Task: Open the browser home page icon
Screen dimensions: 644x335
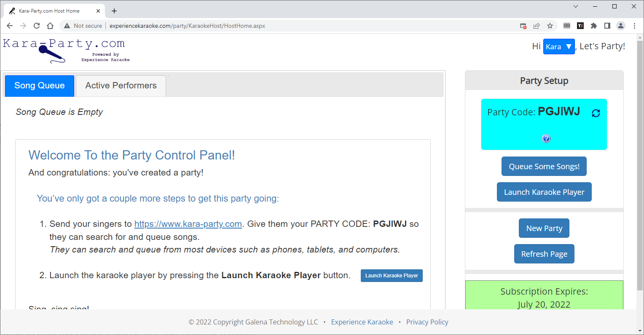Action: 50,26
